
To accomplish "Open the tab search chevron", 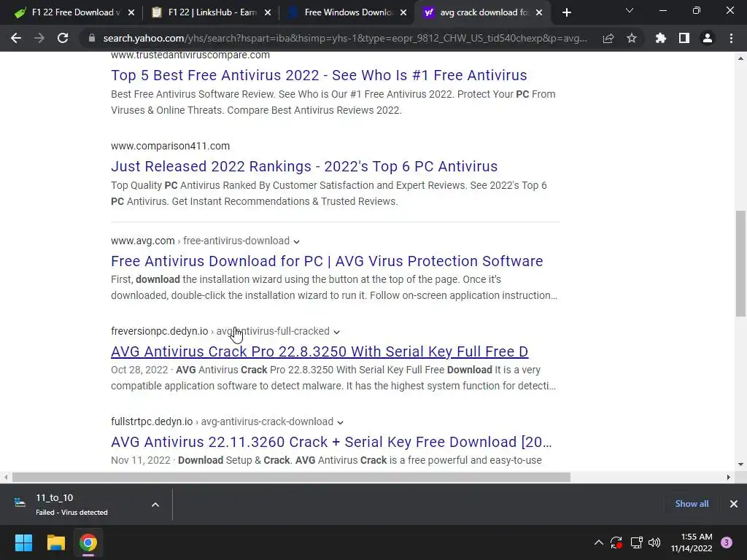I will pyautogui.click(x=630, y=10).
